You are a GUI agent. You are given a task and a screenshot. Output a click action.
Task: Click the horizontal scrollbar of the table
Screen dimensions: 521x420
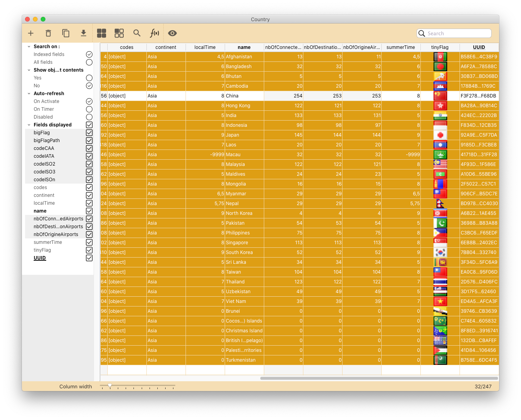tap(379, 378)
